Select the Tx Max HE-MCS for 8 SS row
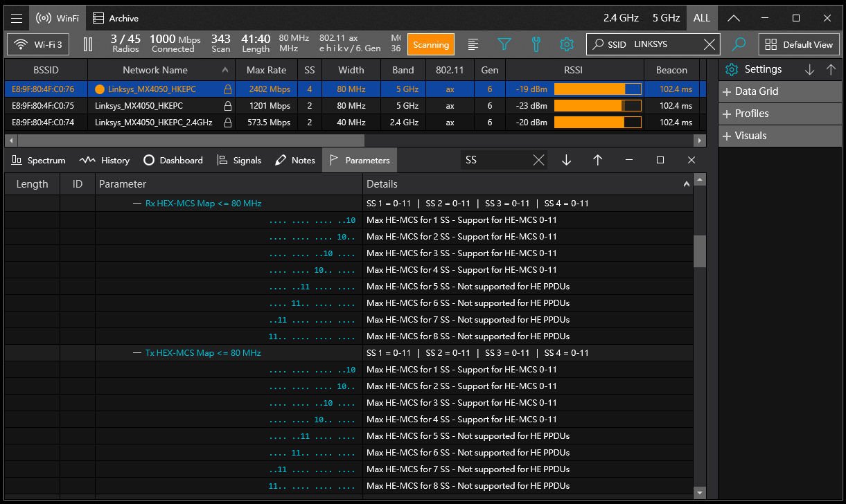 pos(349,486)
